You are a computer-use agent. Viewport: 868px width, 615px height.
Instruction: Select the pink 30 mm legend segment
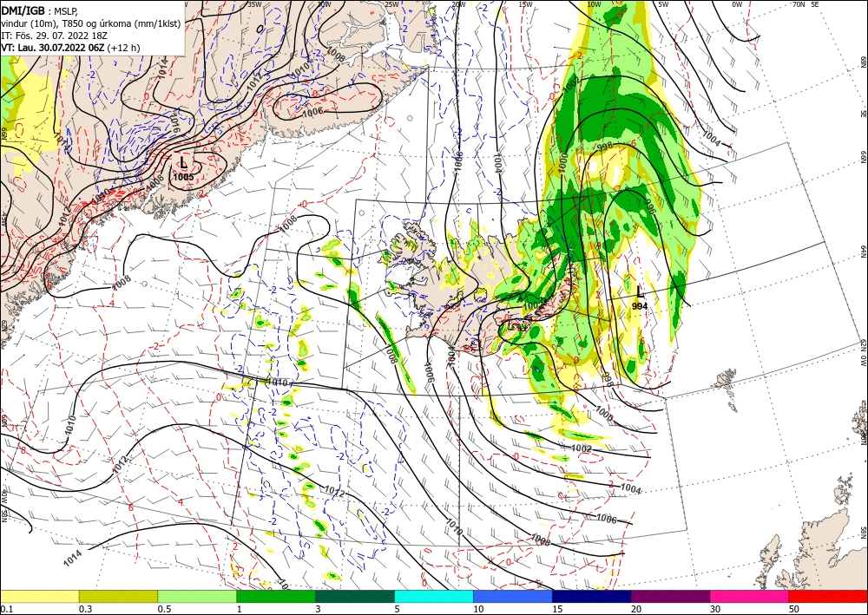(750, 596)
